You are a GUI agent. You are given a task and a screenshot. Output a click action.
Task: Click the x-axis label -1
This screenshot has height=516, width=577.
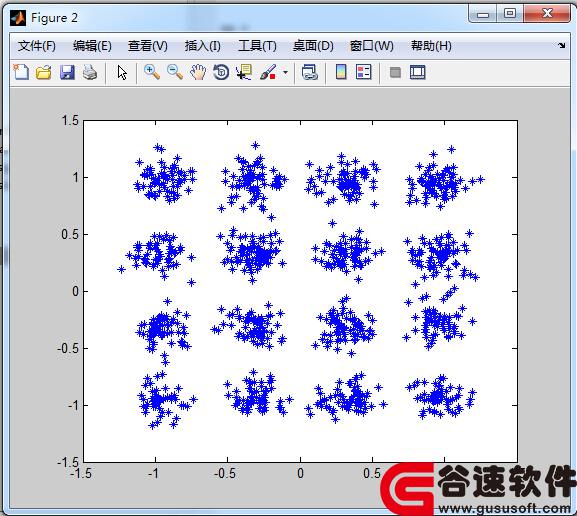coord(153,473)
